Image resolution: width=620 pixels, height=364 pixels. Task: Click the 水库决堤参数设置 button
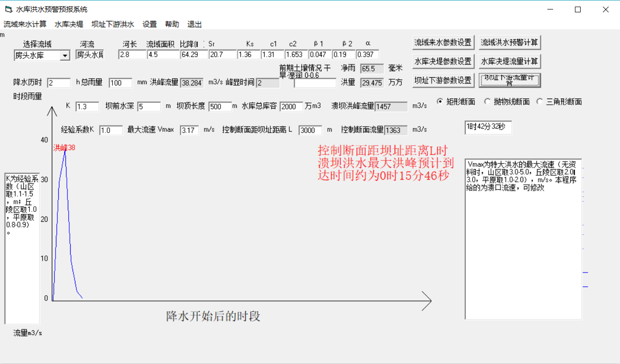(443, 62)
